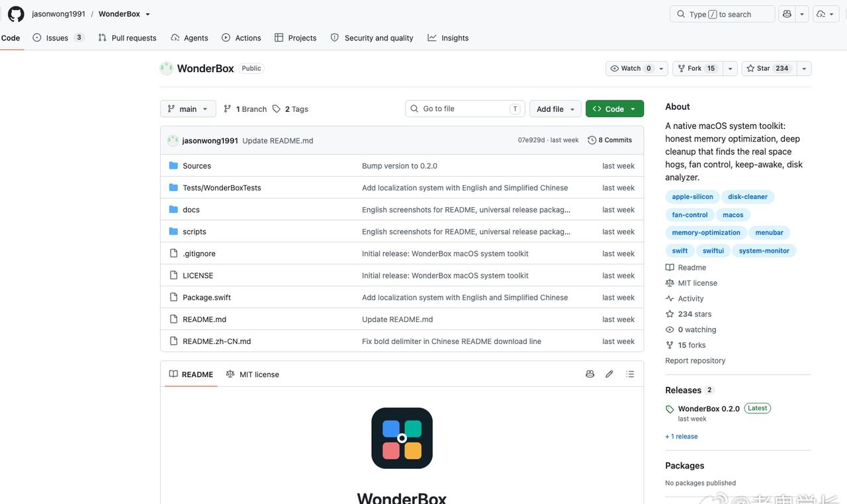Click the Go to file search field

[x=465, y=109]
